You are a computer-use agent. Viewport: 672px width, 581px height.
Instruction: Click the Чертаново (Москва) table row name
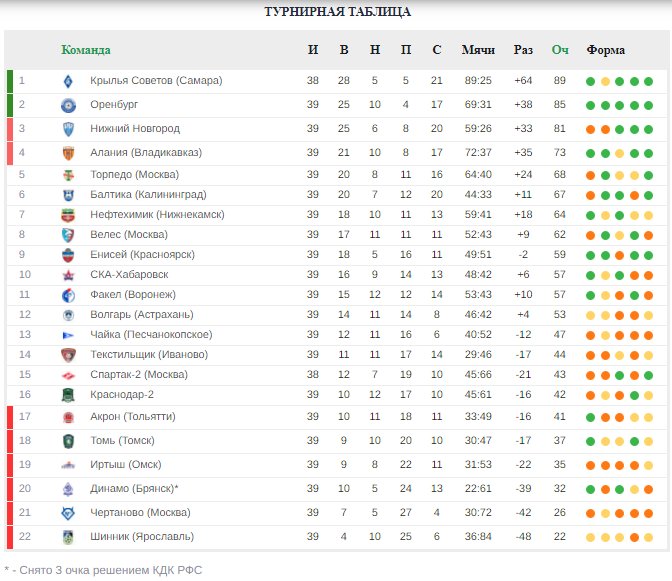point(140,513)
